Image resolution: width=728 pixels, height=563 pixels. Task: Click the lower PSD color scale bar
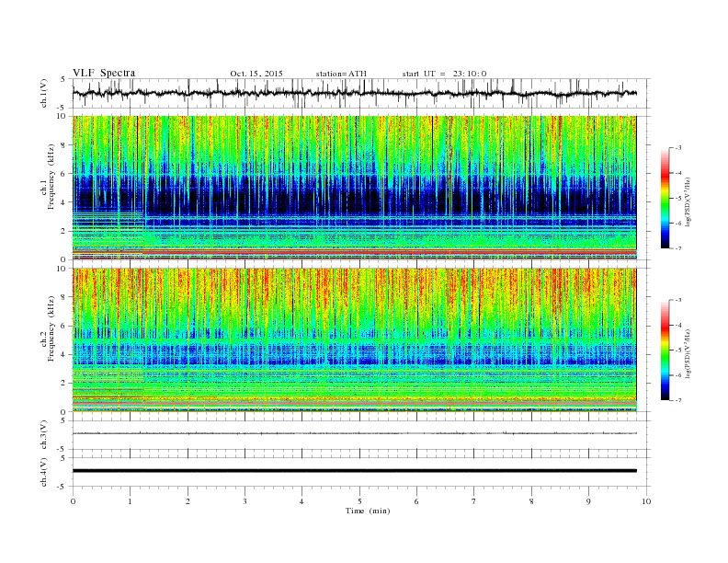pyautogui.click(x=665, y=350)
